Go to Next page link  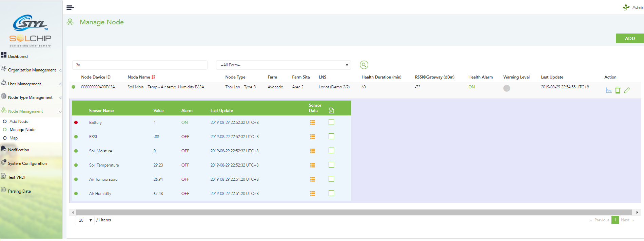click(625, 220)
